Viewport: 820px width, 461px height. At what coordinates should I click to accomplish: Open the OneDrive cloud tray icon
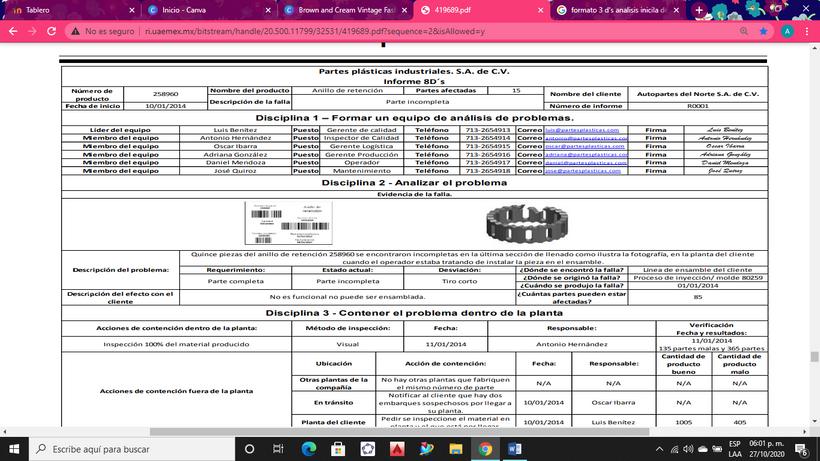(x=703, y=449)
